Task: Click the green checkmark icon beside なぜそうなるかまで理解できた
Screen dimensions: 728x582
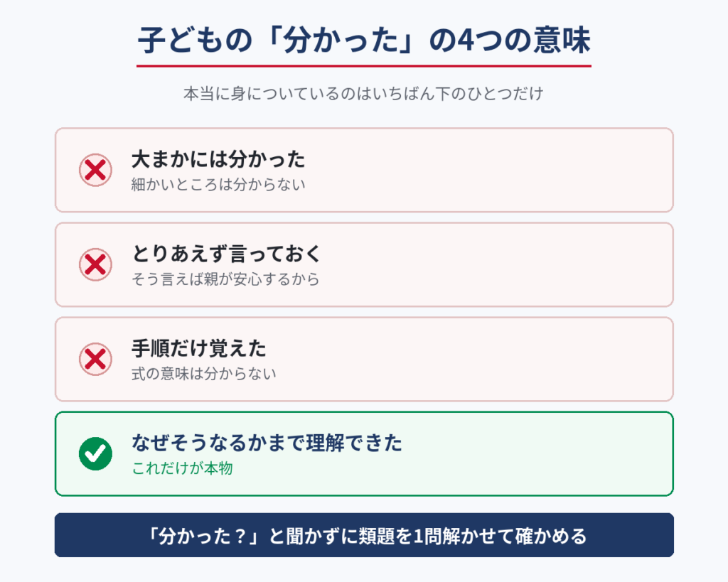Action: 95,453
